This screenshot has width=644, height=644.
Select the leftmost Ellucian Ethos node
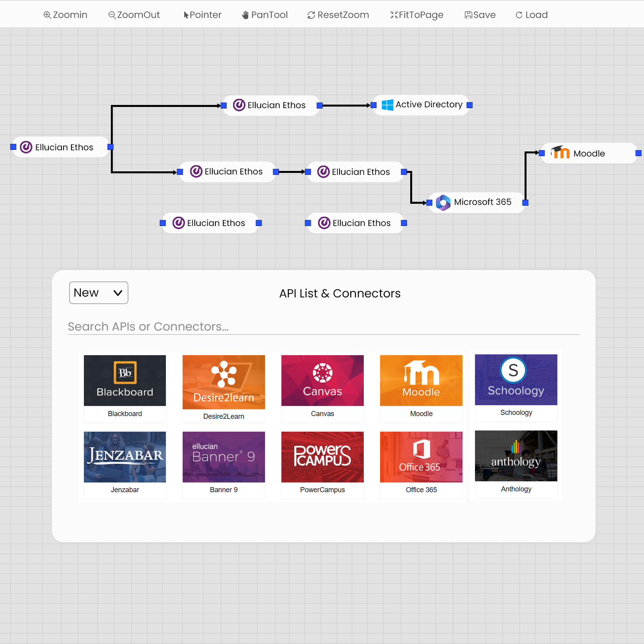61,147
